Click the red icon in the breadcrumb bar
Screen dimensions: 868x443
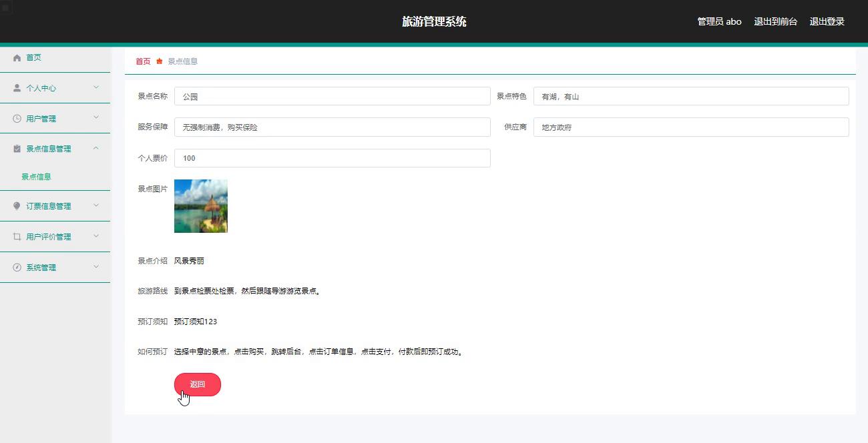coord(159,61)
